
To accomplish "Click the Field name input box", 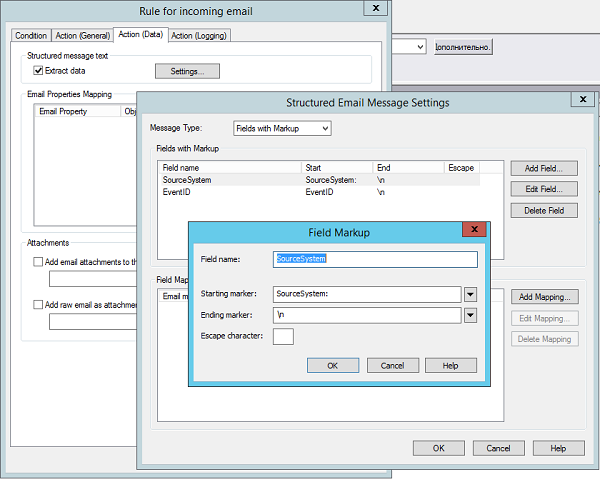I will pyautogui.click(x=375, y=259).
